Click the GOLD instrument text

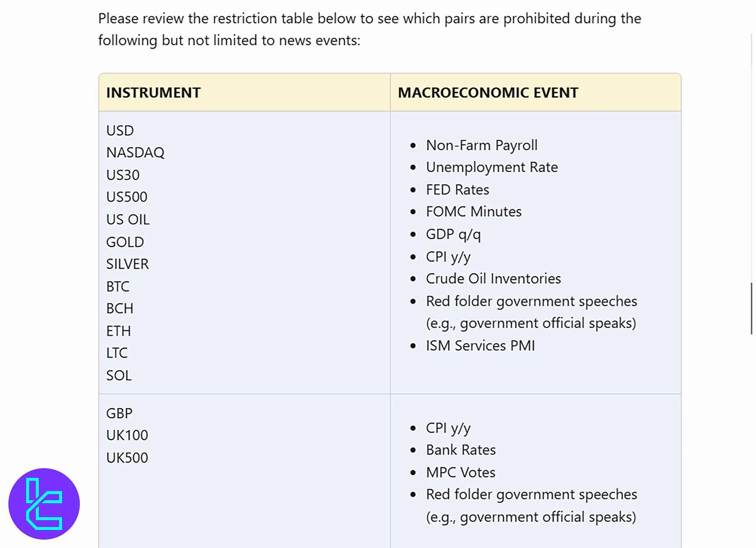pyautogui.click(x=125, y=242)
